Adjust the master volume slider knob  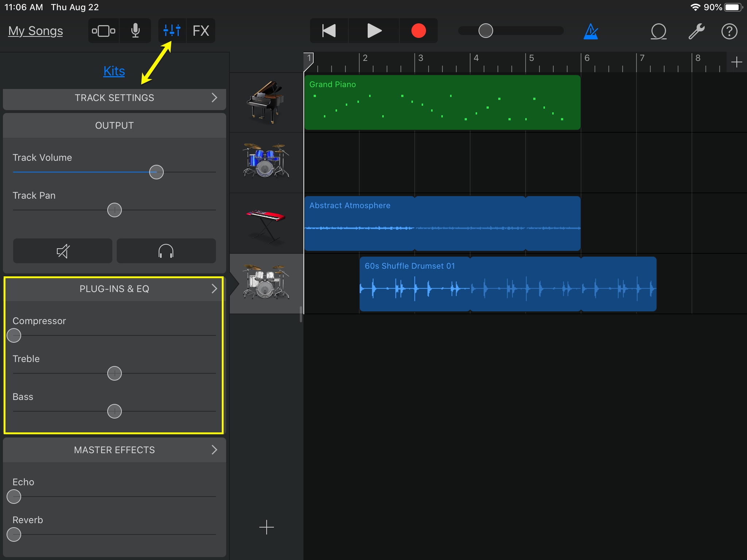(x=485, y=31)
